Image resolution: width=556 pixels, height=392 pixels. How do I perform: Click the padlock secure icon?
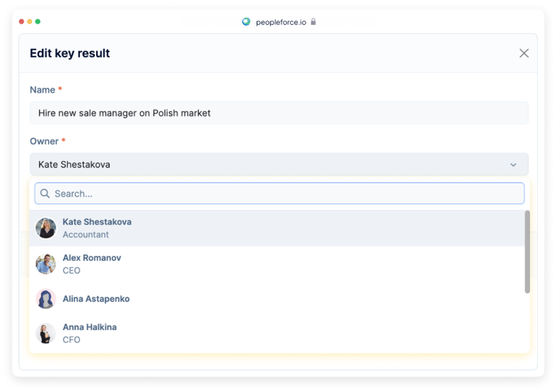[313, 22]
